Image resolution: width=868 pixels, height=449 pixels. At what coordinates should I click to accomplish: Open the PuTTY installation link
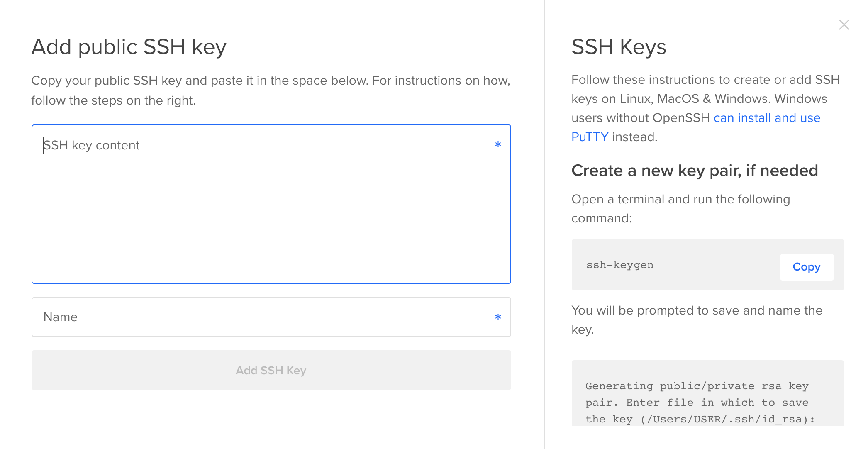pyautogui.click(x=590, y=137)
